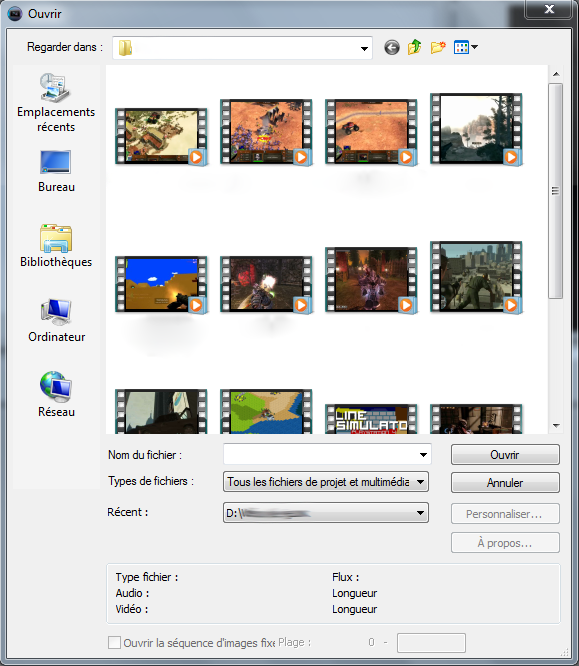Close the Ouvrir dialog window
579x666 pixels.
[x=549, y=9]
